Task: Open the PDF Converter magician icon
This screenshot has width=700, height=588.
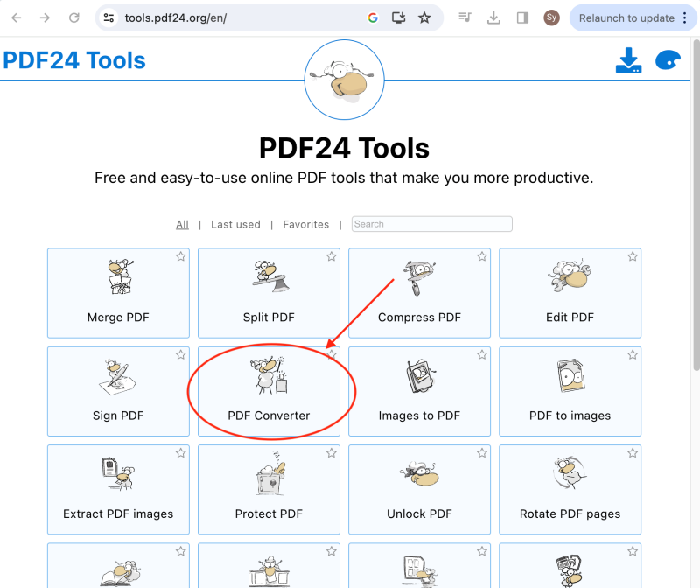Action: point(269,375)
